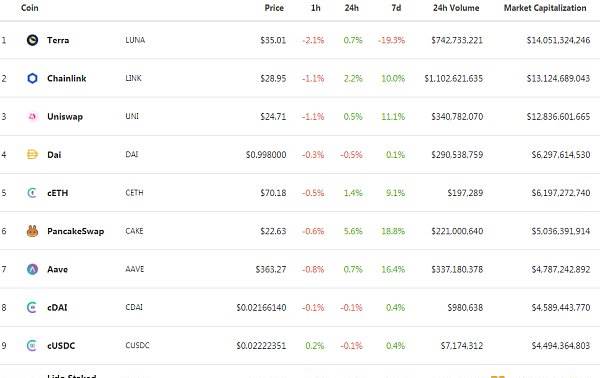Image resolution: width=600 pixels, height=378 pixels.
Task: Click the Aave purple ghost icon
Action: pyautogui.click(x=33, y=269)
